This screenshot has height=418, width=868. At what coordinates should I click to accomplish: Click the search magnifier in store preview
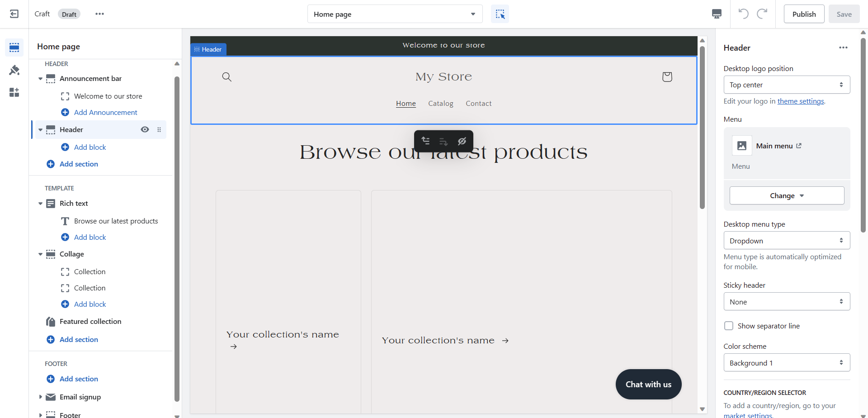coord(227,77)
